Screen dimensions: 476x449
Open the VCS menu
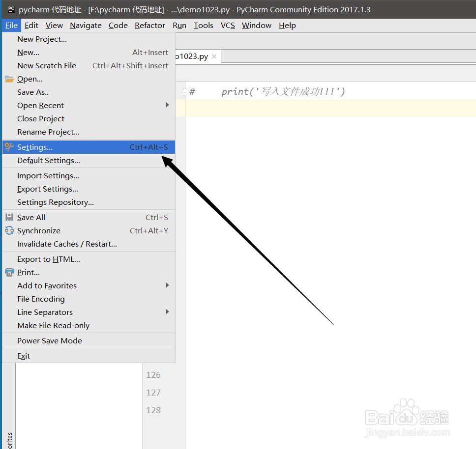228,26
